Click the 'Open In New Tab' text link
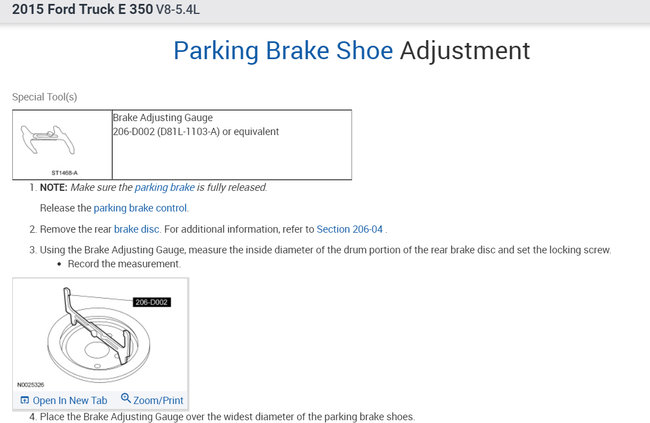The image size is (650, 423). click(x=68, y=400)
